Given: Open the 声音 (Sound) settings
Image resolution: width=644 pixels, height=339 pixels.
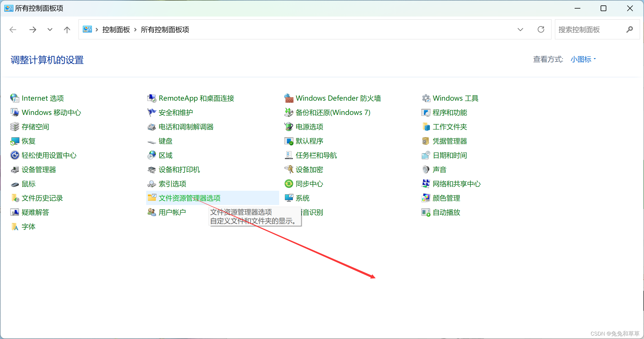Looking at the screenshot, I should (x=439, y=169).
